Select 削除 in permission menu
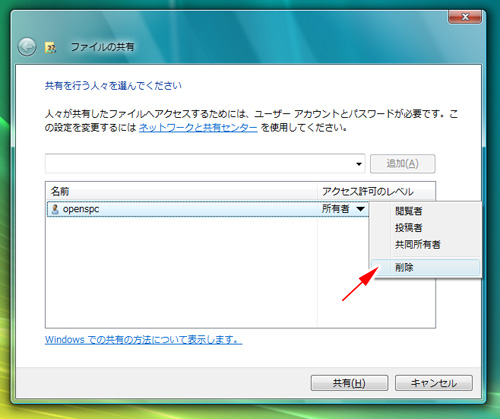500x419 pixels. [x=425, y=267]
